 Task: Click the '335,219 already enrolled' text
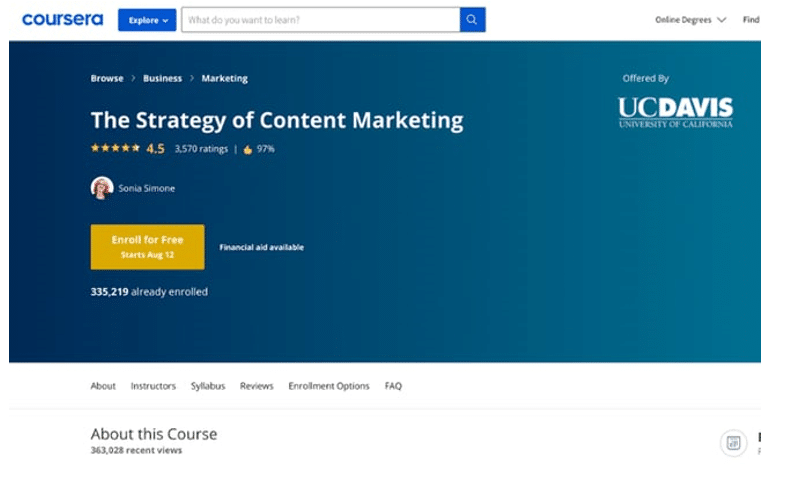149,291
